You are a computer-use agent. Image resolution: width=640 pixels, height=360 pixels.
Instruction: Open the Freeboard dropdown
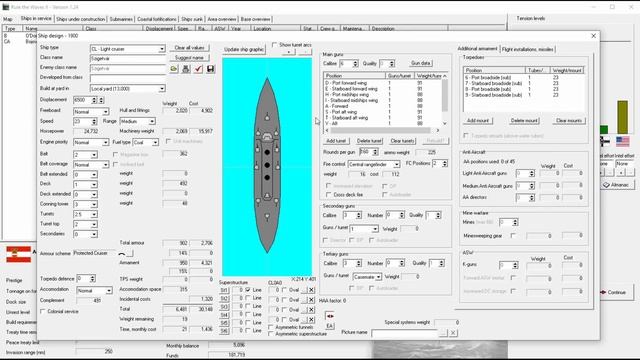click(105, 111)
